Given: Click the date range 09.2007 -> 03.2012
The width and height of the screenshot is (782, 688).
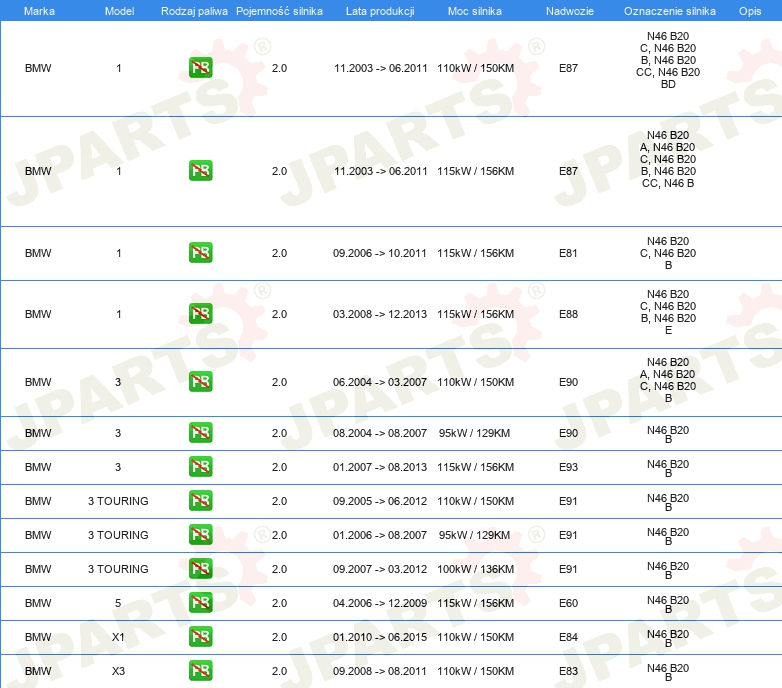Looking at the screenshot, I should click(x=380, y=569).
